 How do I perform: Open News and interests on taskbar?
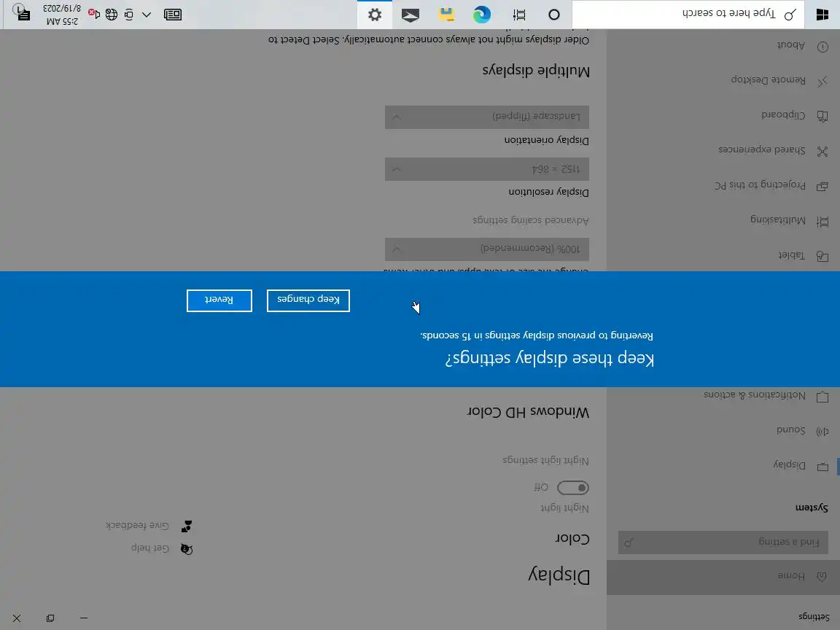(173, 15)
